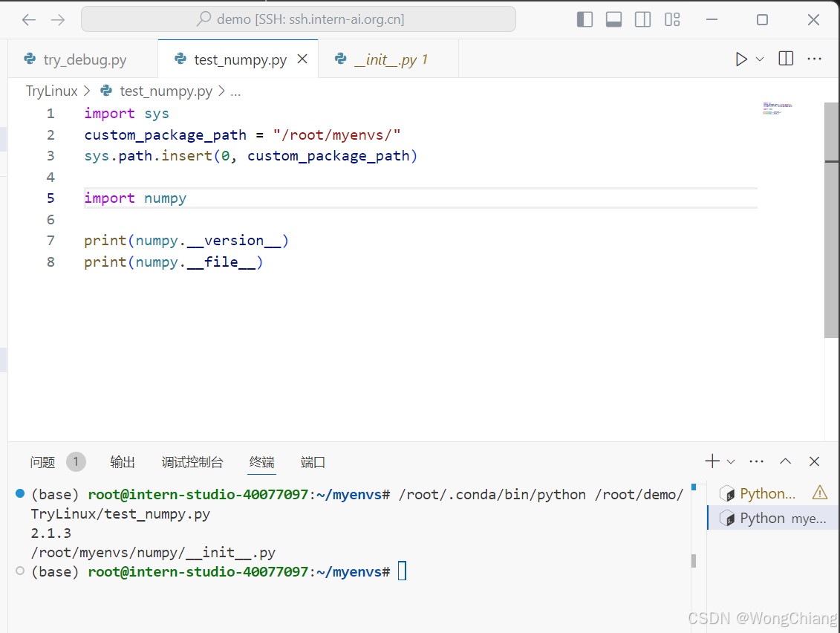840x633 pixels.
Task: Select the first Python terminal with warning
Action: pos(773,493)
